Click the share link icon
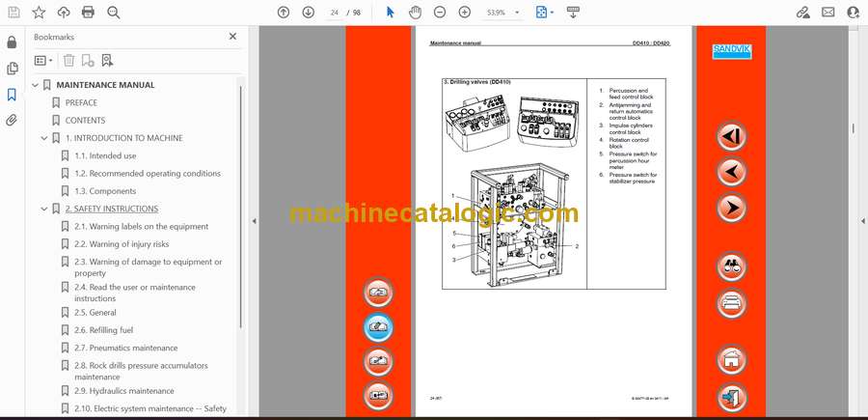The width and height of the screenshot is (868, 420). (802, 13)
